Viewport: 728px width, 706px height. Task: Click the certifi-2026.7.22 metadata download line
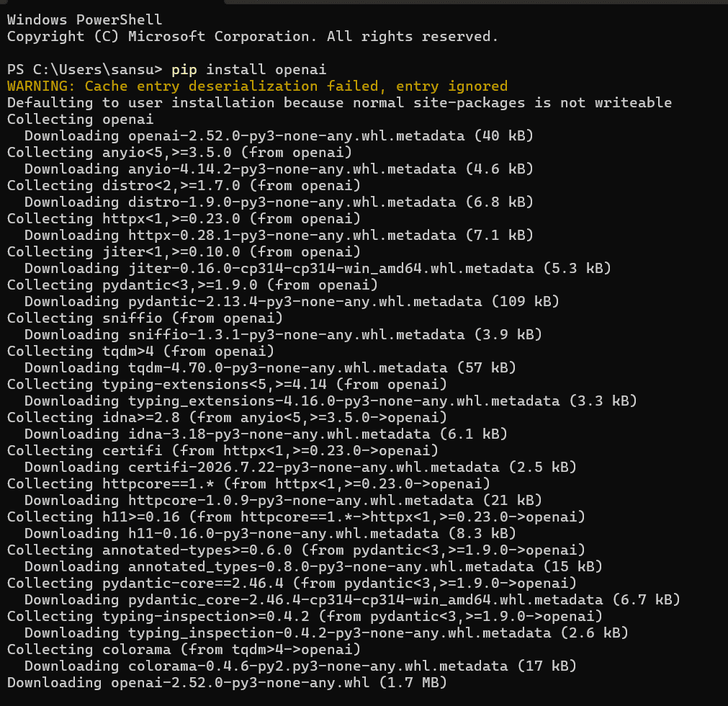(x=300, y=468)
